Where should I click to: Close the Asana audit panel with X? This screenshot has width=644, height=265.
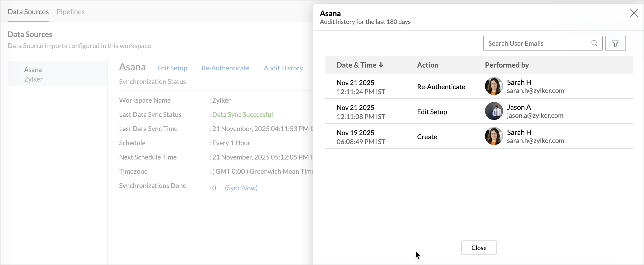coord(634,13)
